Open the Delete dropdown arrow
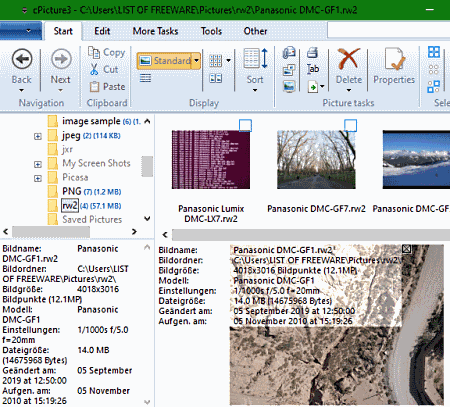450x407 pixels. tap(349, 90)
